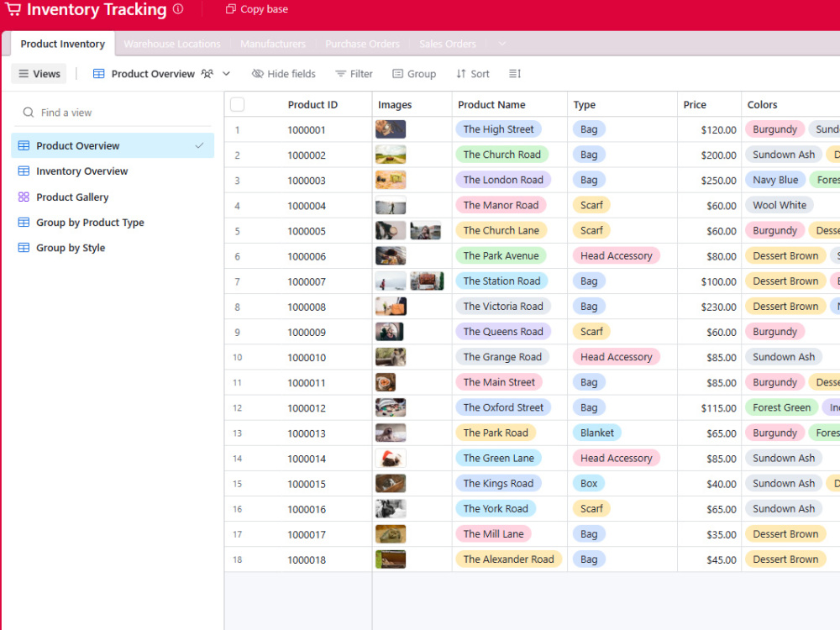
Task: Click the Inventory Overview grid icon
Action: click(x=24, y=171)
